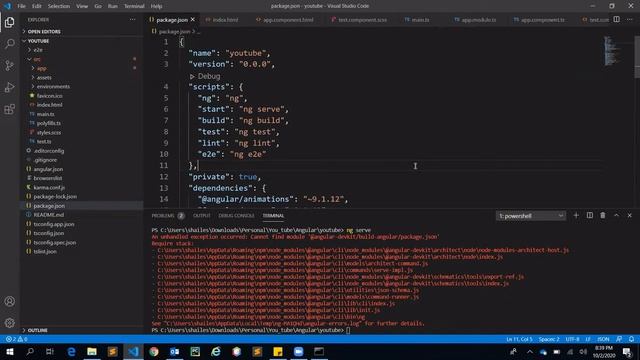Switch to the app.component.html tab
The image size is (640, 360).
pyautogui.click(x=288, y=20)
